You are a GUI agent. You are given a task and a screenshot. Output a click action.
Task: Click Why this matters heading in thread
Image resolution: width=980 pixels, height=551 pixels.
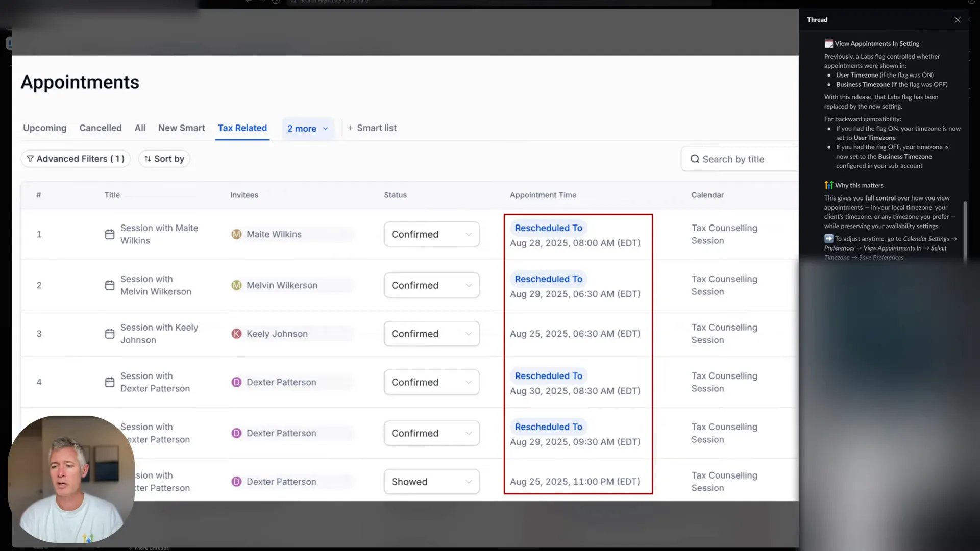[859, 185]
